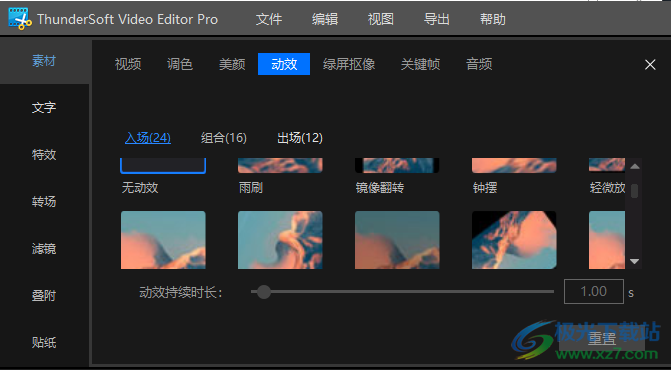Image resolution: width=671 pixels, height=370 pixels.
Task: Click the 雨刷 label
Action: tap(250, 188)
